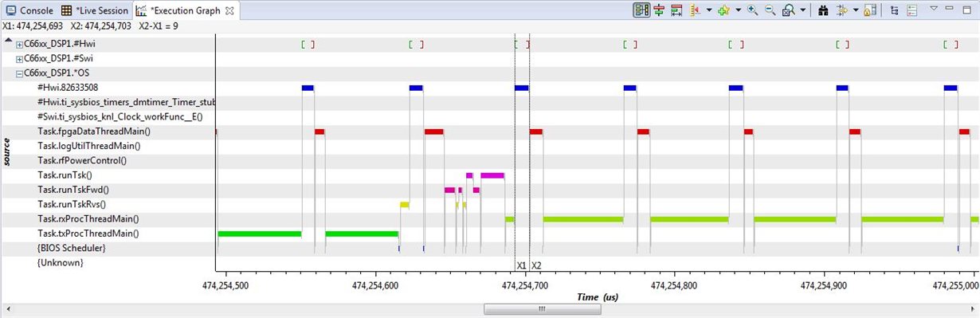Screen dimensions: 980x318
Task: Click the zoom in magnifier icon
Action: click(753, 10)
